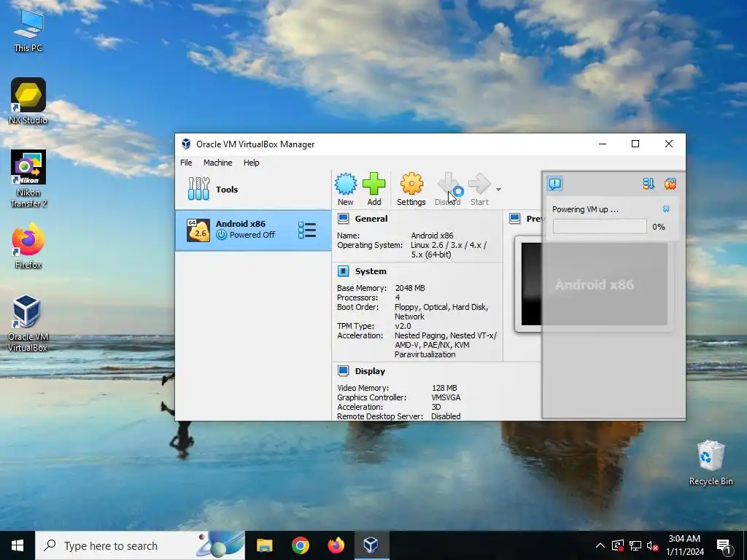Open the Tools wrench icon
747x560 pixels.
point(198,189)
